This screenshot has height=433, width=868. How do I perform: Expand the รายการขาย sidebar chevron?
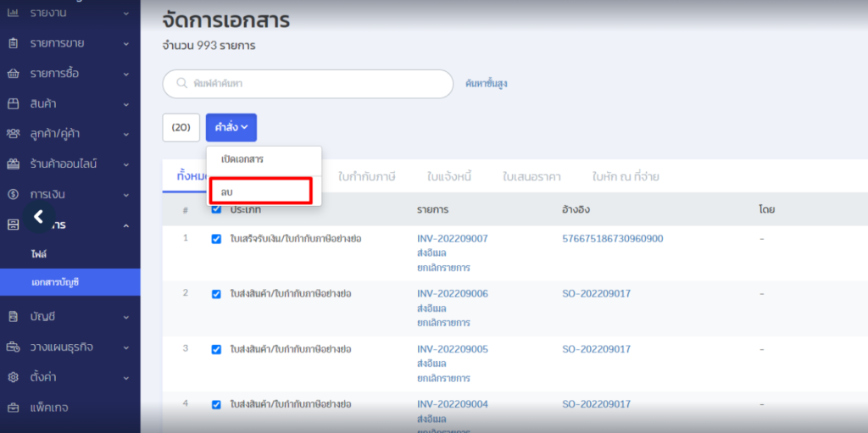pos(126,43)
